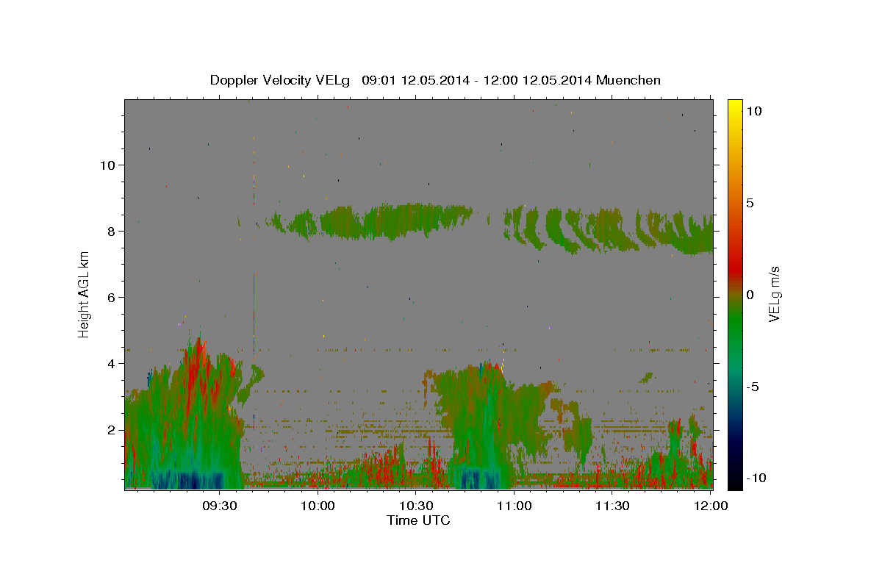Click the colorbar value -5
The width and height of the screenshot is (882, 588).
pyautogui.click(x=753, y=386)
